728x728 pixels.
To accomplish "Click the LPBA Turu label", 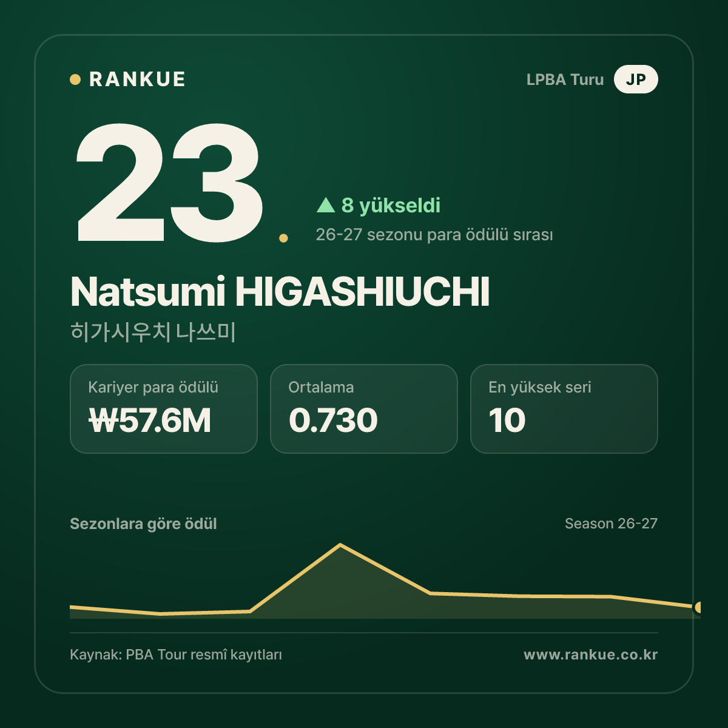I will tap(565, 79).
